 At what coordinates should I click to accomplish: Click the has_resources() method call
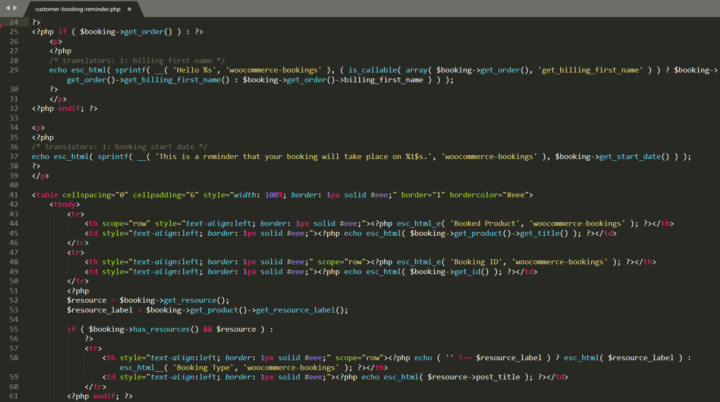coord(166,329)
